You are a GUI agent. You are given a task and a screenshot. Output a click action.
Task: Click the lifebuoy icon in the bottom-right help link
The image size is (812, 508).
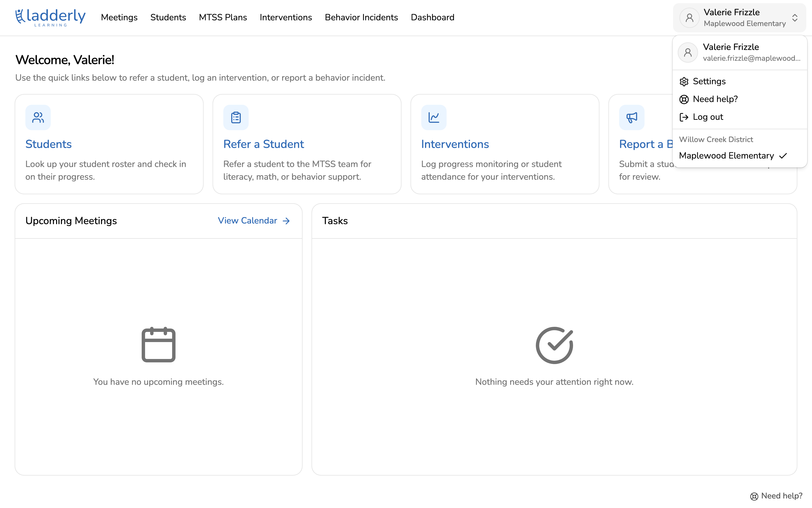coord(754,496)
